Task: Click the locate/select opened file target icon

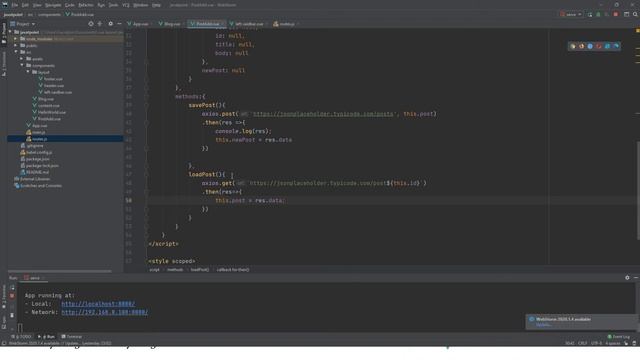Action: click(x=91, y=24)
